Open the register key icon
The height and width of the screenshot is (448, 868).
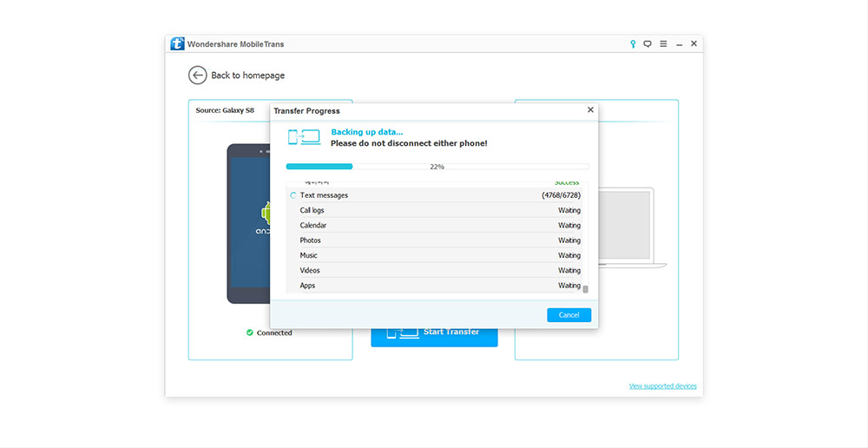[x=633, y=43]
